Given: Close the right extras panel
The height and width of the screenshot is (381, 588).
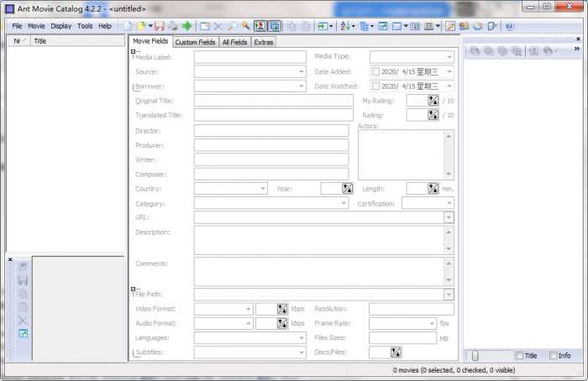Looking at the screenshot, I should point(578,39).
